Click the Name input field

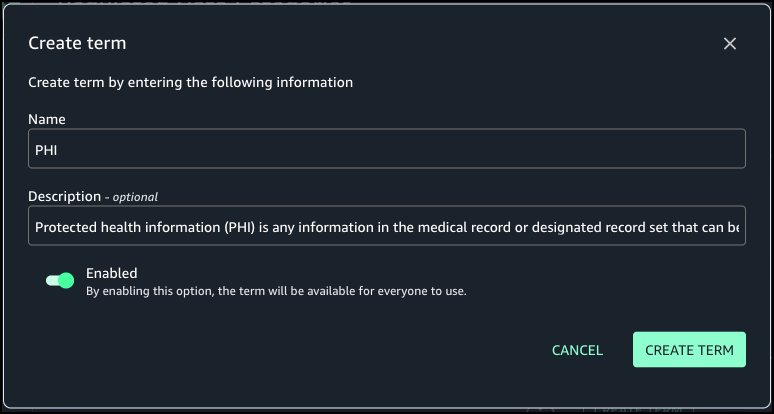387,149
